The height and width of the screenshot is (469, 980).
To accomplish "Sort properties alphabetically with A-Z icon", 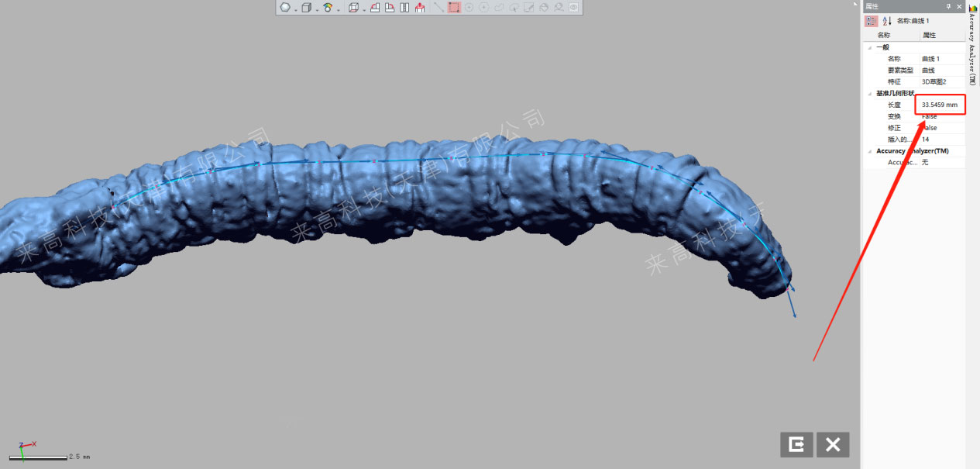I will click(887, 21).
